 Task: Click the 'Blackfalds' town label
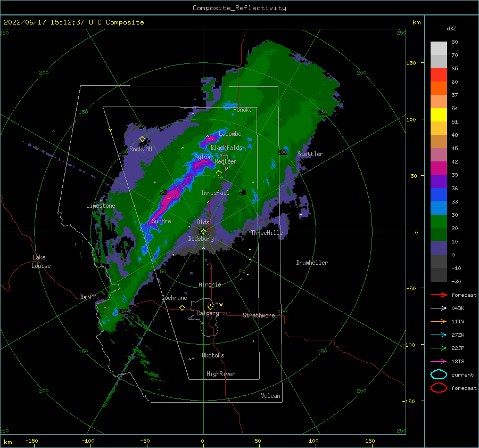point(226,148)
